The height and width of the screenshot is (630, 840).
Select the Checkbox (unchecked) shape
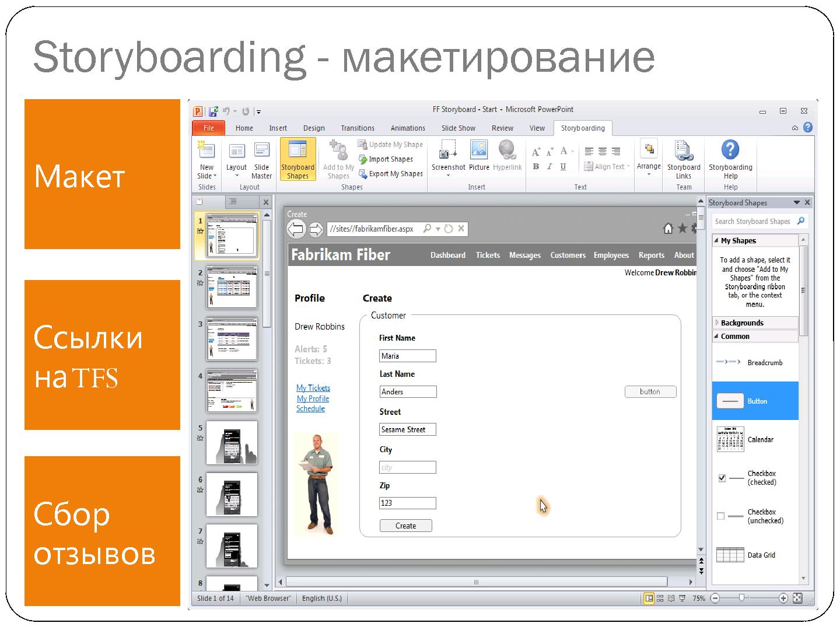tap(755, 516)
